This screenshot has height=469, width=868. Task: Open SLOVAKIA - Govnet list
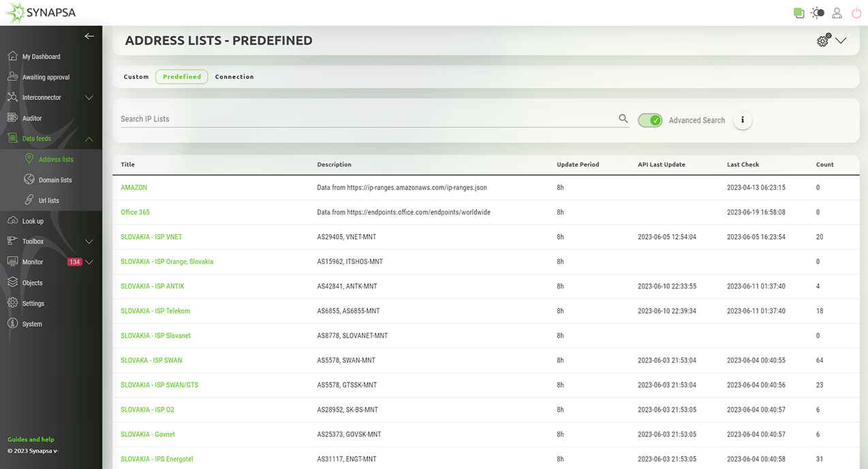pos(148,434)
